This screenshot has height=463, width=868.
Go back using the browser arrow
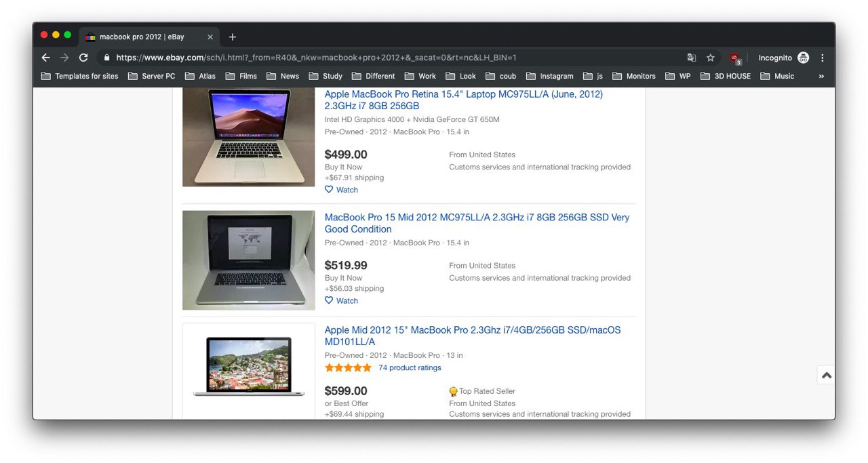[x=45, y=58]
